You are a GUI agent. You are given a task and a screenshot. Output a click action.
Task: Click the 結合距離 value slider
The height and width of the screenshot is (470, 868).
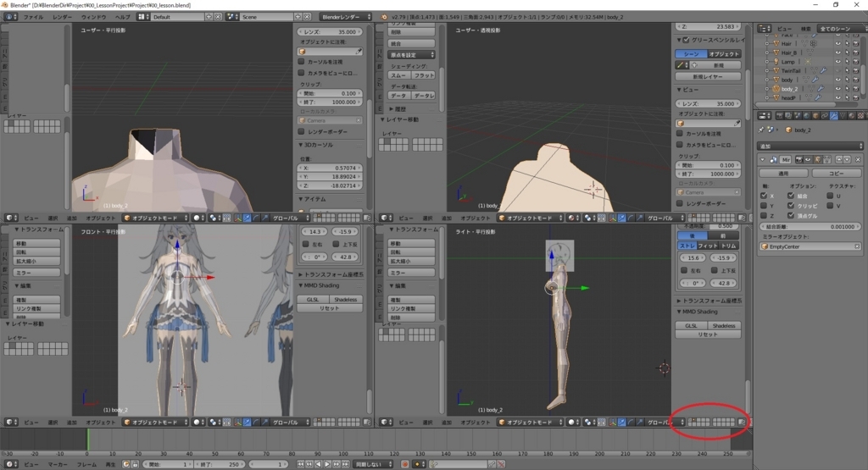[x=810, y=227]
